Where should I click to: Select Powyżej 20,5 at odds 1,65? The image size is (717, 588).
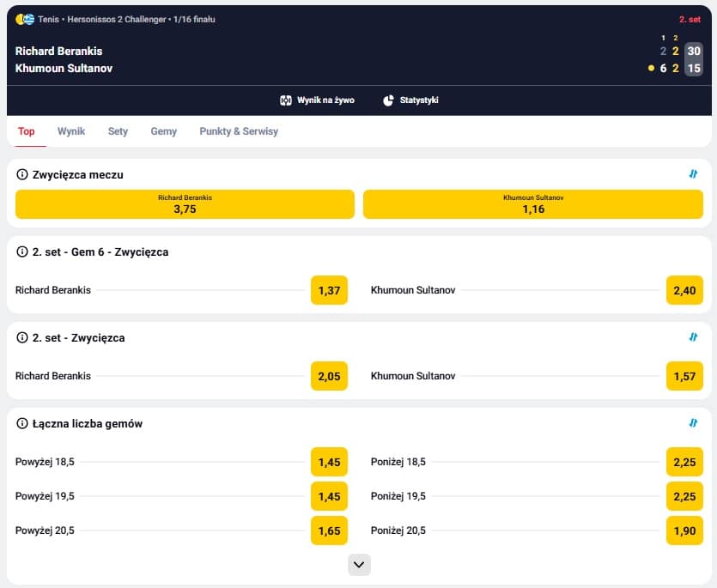(x=329, y=530)
